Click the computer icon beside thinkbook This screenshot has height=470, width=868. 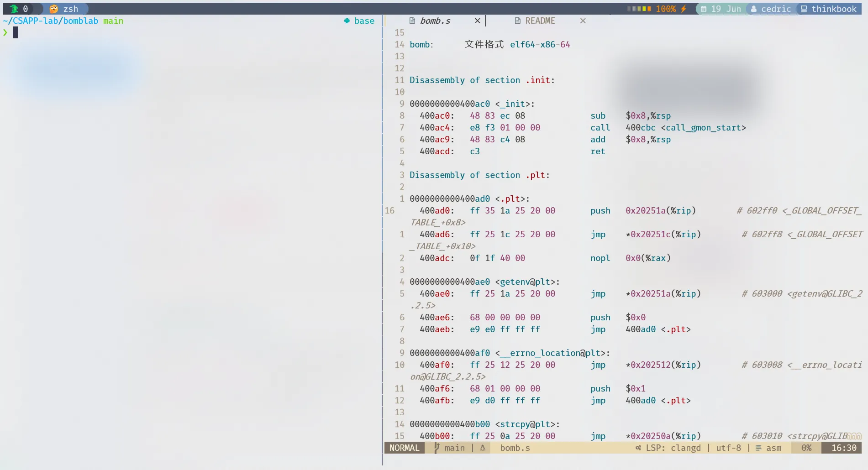point(804,9)
